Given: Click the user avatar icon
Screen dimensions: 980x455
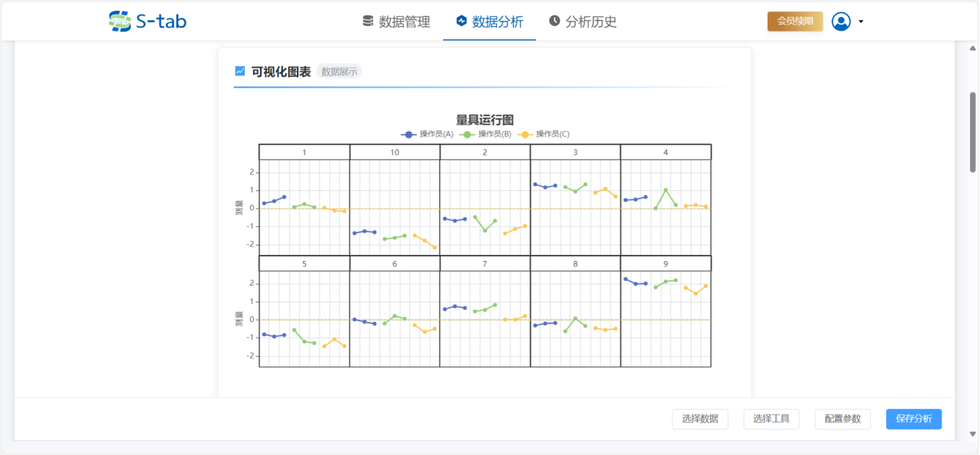Looking at the screenshot, I should [x=841, y=22].
